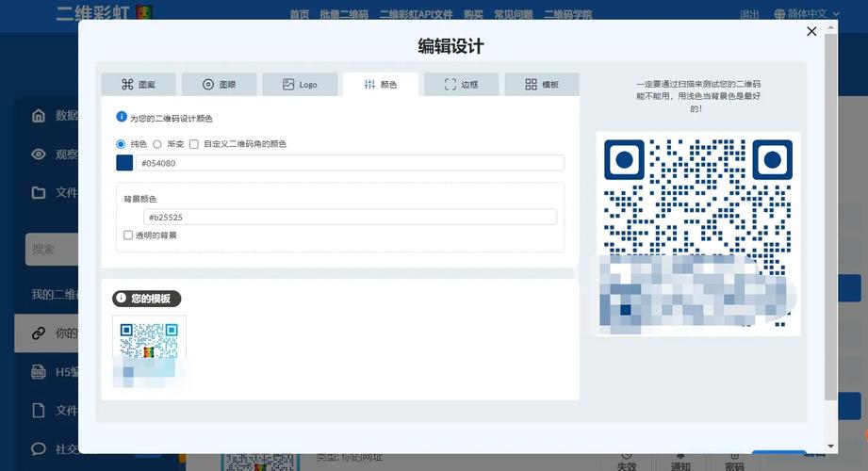868x471 pixels.
Task: Enable 自定义二维码角的颜色 checkbox
Action: coord(194,144)
